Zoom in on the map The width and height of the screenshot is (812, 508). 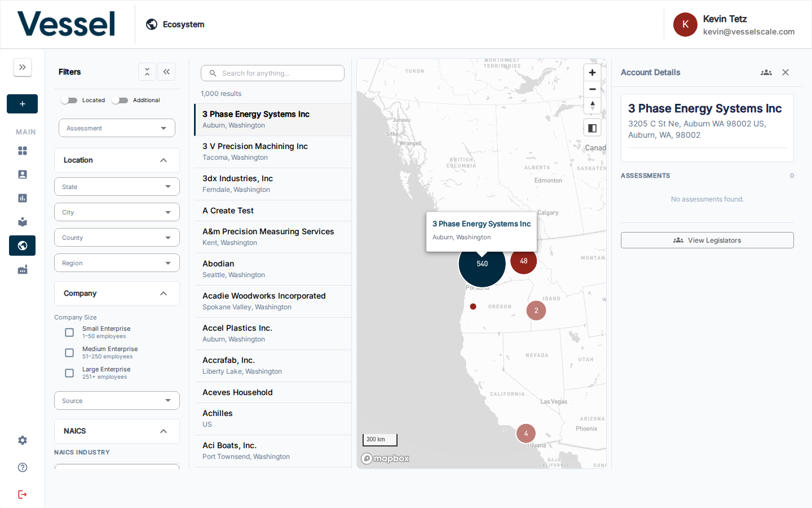pos(592,72)
